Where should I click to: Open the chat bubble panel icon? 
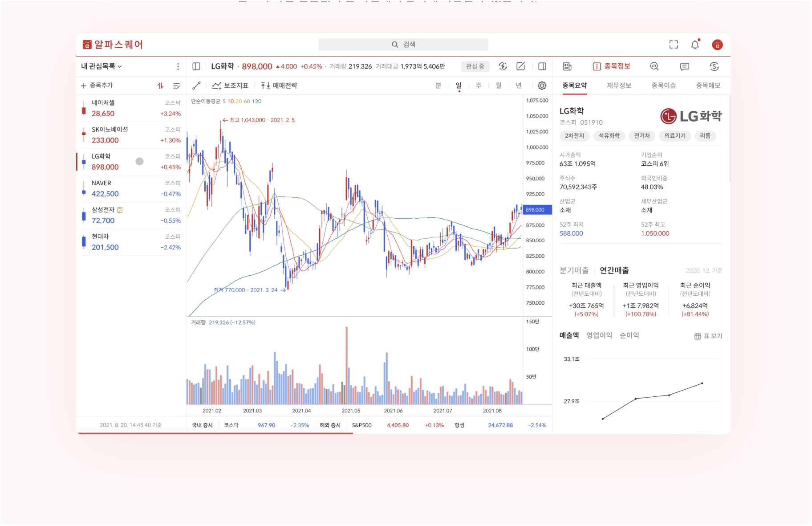click(685, 66)
